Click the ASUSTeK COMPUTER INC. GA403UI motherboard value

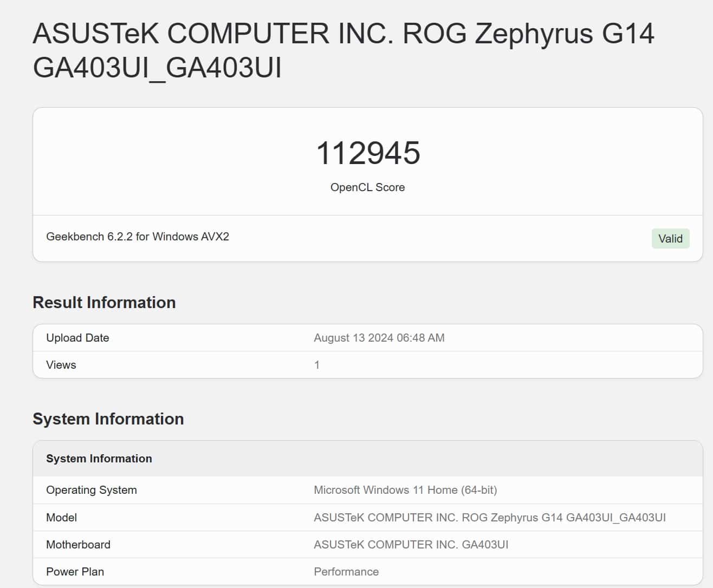pyautogui.click(x=411, y=545)
